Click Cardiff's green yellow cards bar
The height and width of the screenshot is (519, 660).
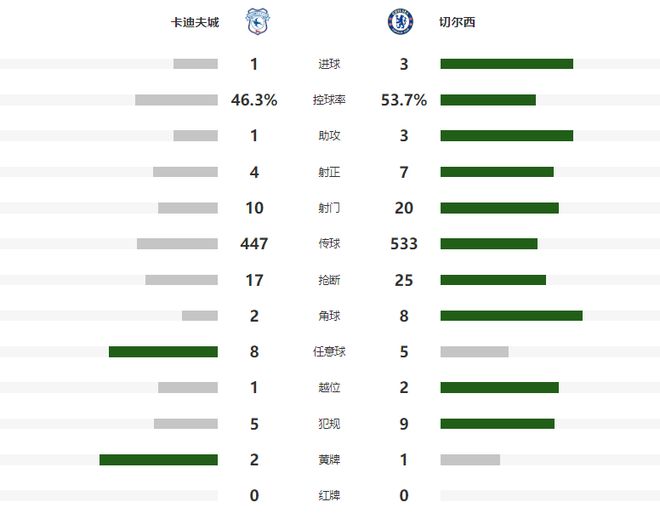pyautogui.click(x=158, y=460)
